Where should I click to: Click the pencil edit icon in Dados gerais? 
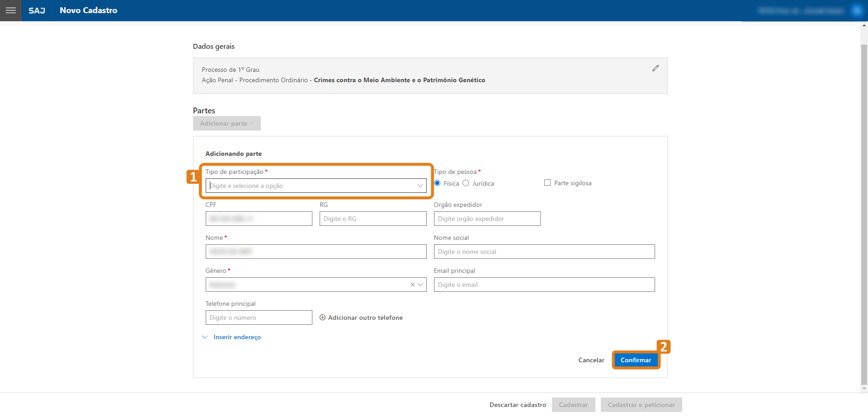pos(655,68)
